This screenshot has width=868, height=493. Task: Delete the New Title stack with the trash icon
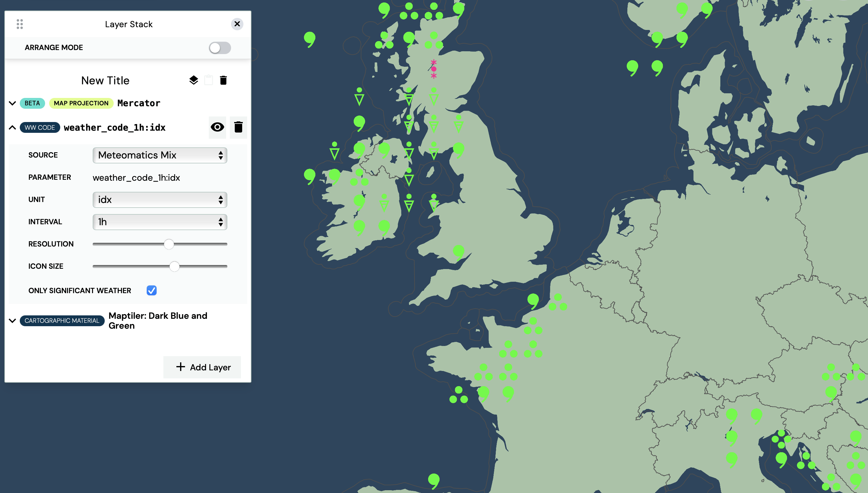[223, 80]
